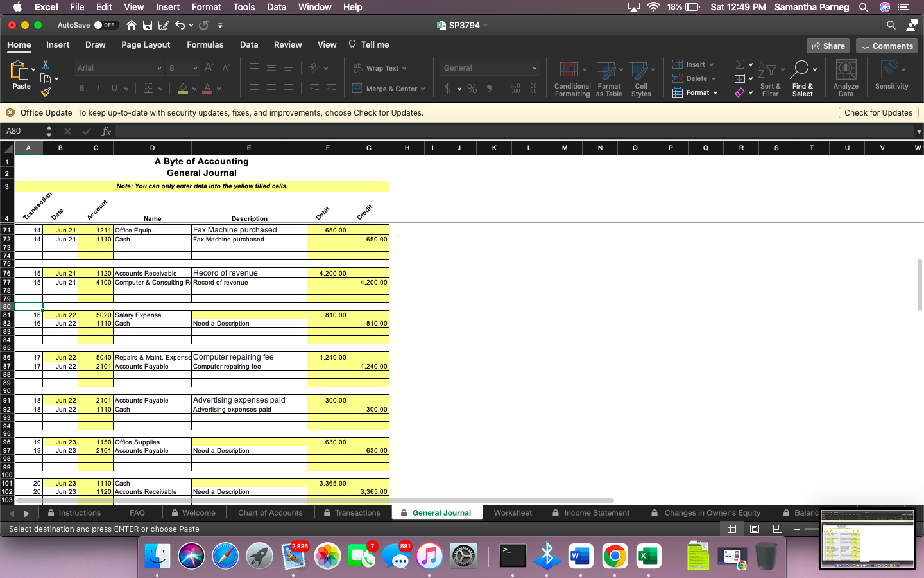Apply currency number format
Image resolution: width=924 pixels, height=578 pixels.
[x=449, y=89]
